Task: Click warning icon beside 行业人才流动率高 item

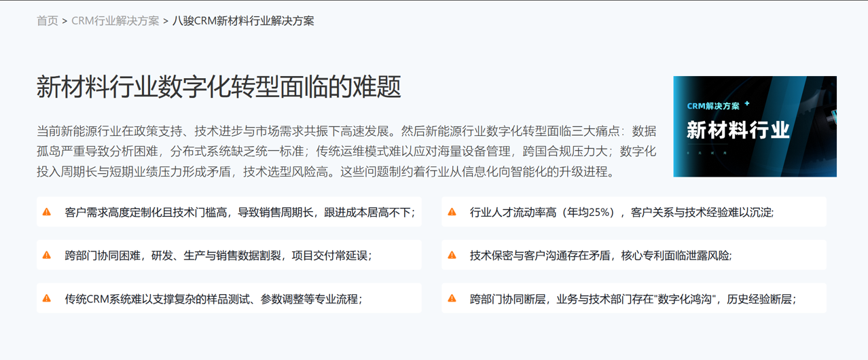Action: [452, 212]
